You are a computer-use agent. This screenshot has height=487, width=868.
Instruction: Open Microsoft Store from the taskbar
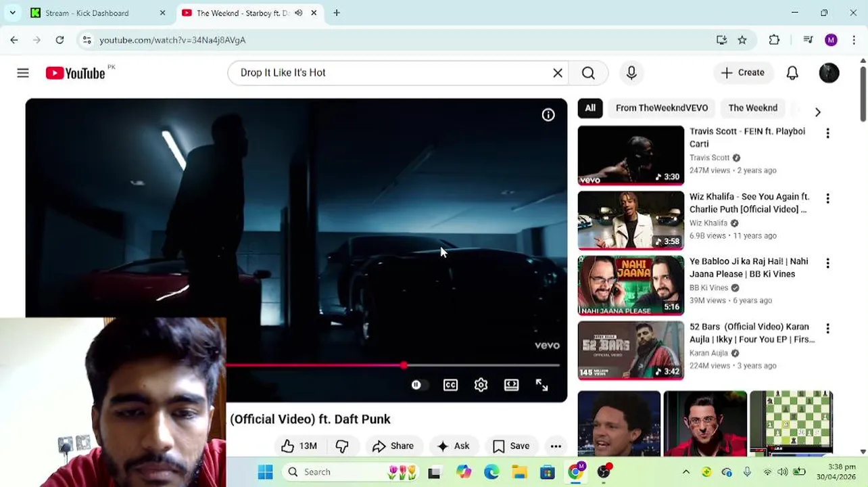point(547,472)
